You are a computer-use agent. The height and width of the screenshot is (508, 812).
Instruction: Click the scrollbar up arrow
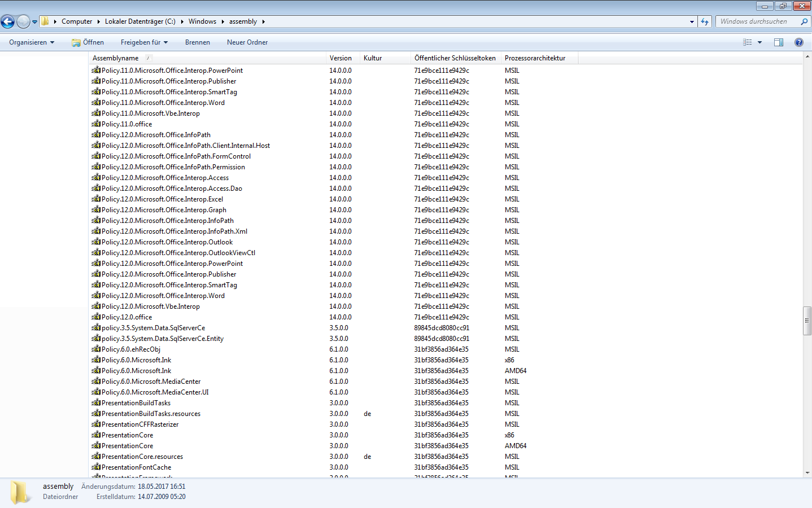pyautogui.click(x=807, y=57)
